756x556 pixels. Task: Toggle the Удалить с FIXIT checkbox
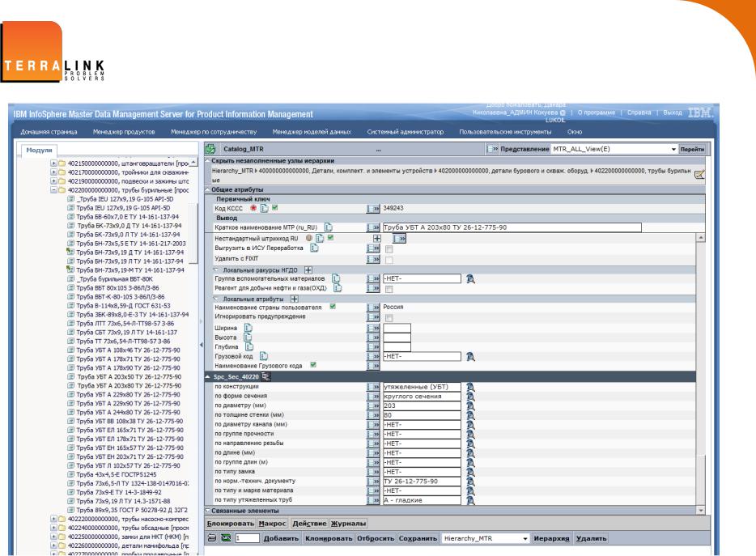pyautogui.click(x=389, y=261)
